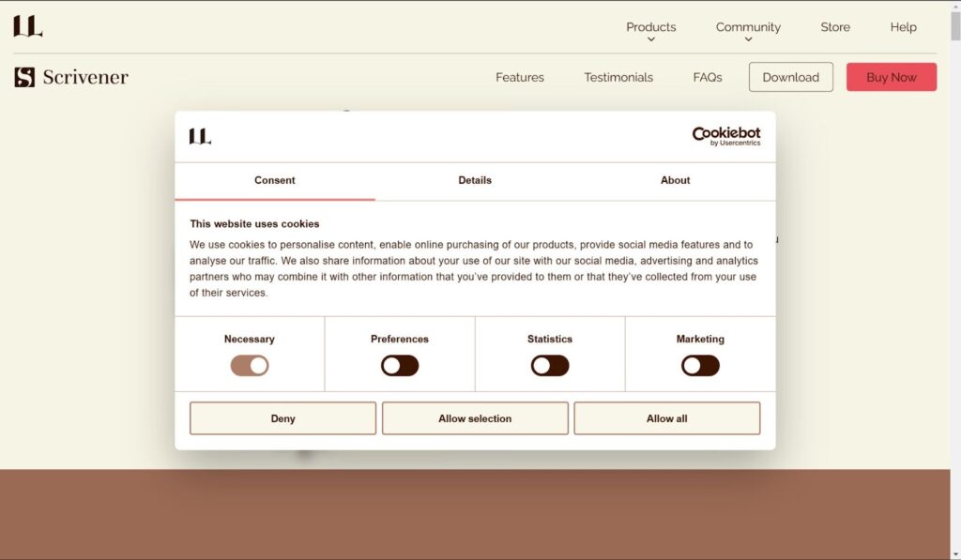Enable the Preferences cookies toggle
Screen dimensions: 961x560
(400, 366)
